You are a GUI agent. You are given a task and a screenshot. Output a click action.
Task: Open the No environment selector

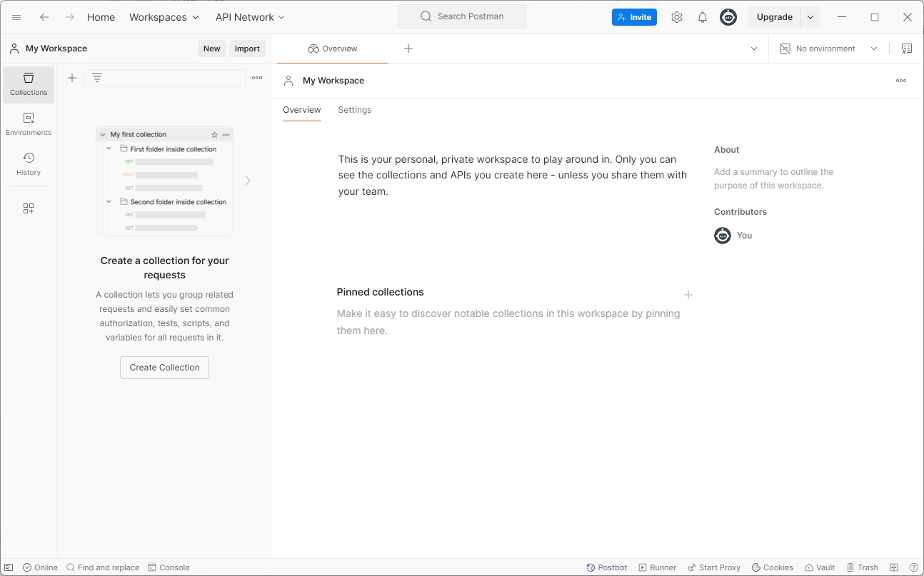pos(828,49)
